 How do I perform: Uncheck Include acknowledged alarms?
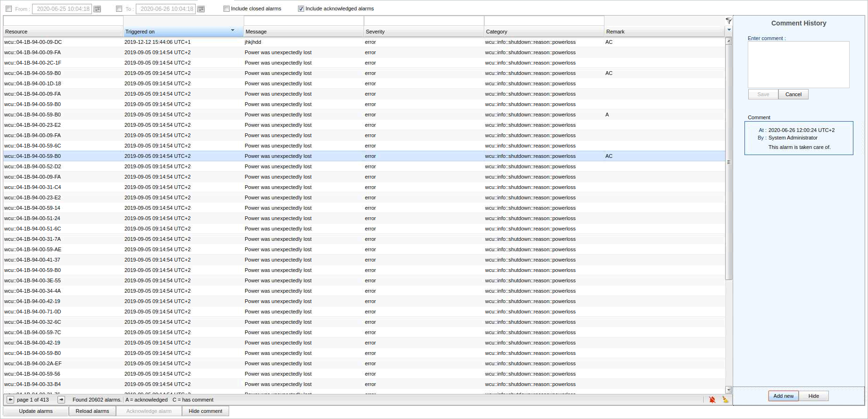pyautogui.click(x=301, y=8)
